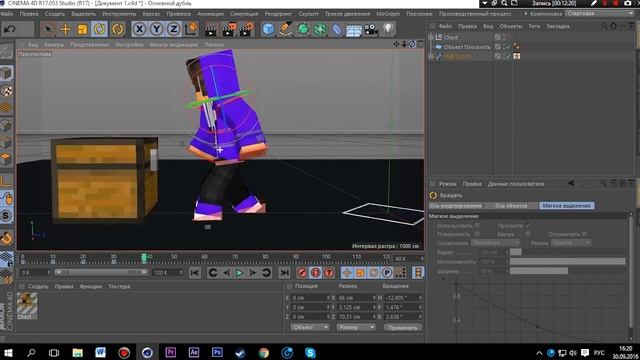
Task: Select the Объект Плоскость item
Action: coord(467,47)
